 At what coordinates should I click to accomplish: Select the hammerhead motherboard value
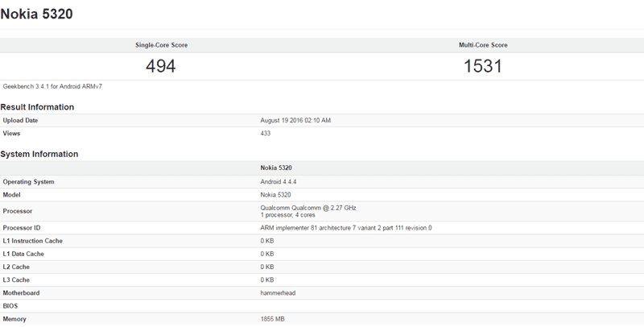coord(278,293)
